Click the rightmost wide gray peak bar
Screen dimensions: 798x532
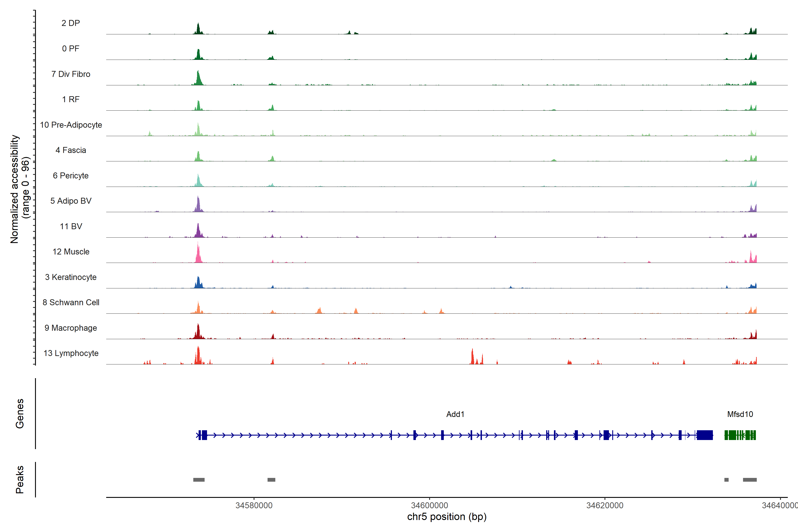point(749,480)
